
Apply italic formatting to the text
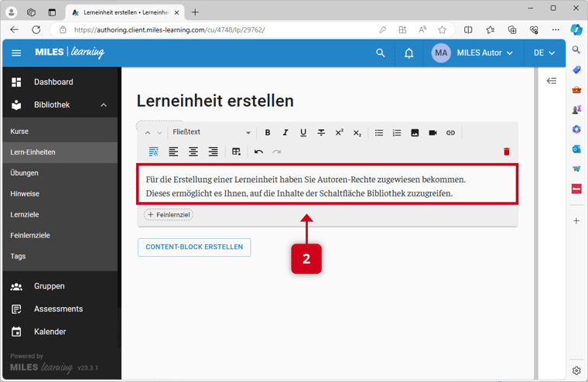(x=285, y=133)
